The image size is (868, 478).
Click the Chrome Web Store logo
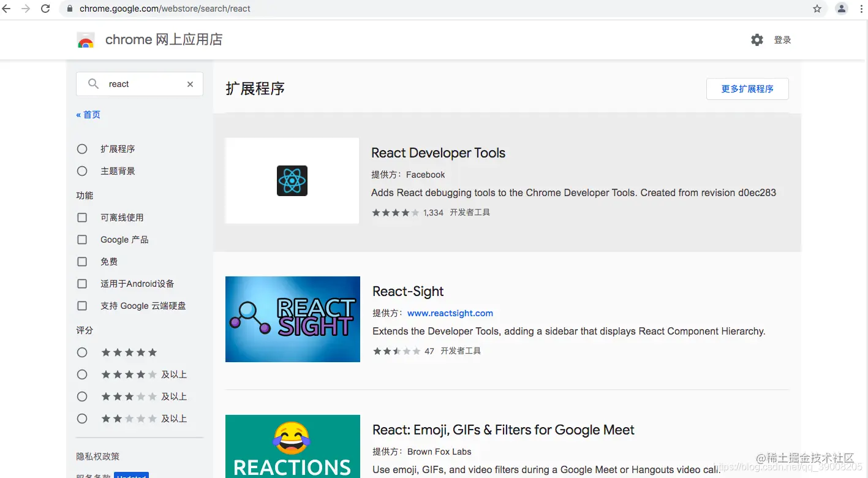86,40
